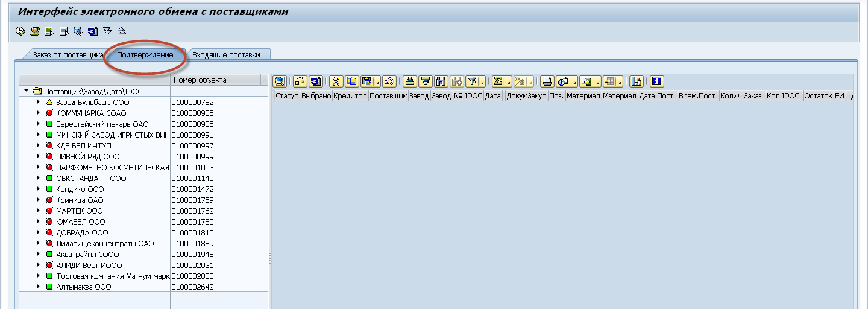The height and width of the screenshot is (309, 868).
Task: Switch to Заказ от поставщика tab
Action: pyautogui.click(x=68, y=54)
